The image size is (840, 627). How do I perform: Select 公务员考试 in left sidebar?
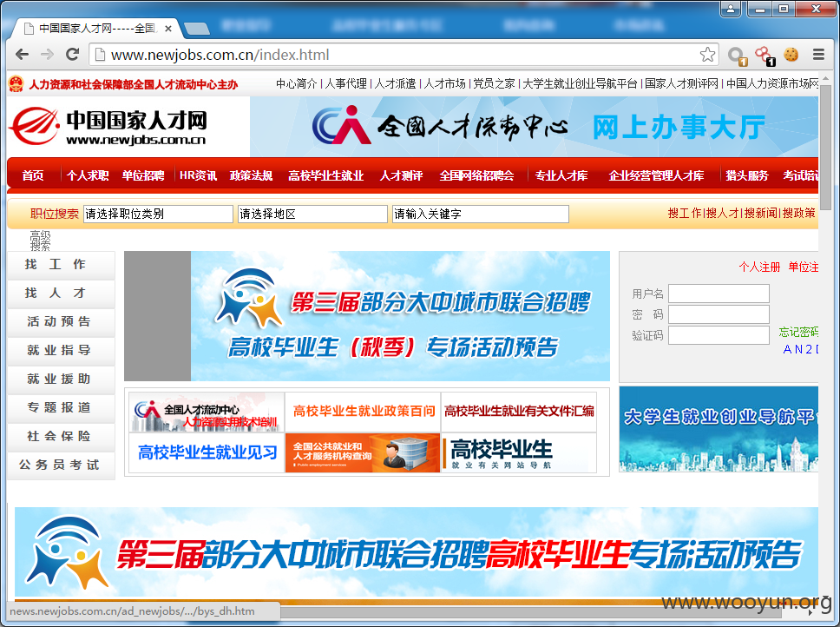61,465
